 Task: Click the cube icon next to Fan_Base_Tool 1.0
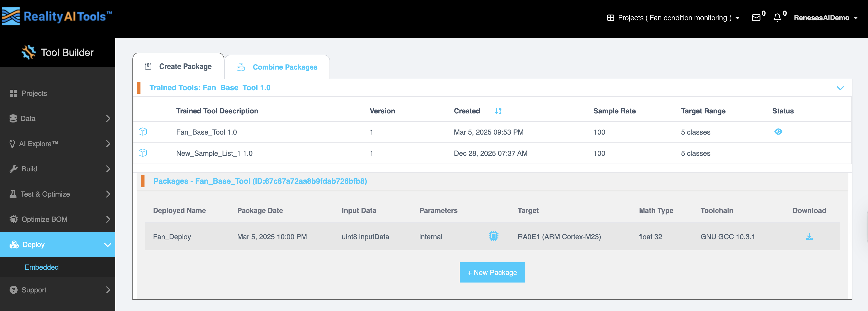(x=143, y=132)
